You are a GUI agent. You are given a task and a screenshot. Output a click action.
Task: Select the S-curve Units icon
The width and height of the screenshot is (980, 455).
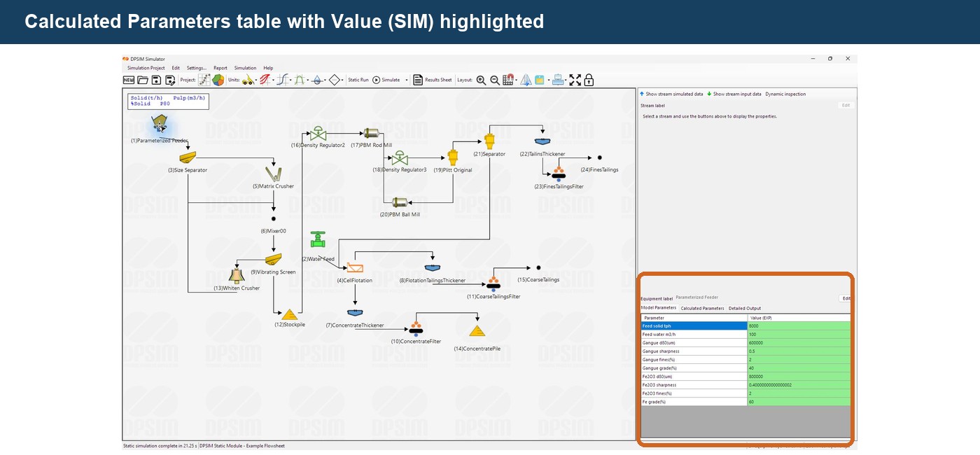[x=283, y=80]
